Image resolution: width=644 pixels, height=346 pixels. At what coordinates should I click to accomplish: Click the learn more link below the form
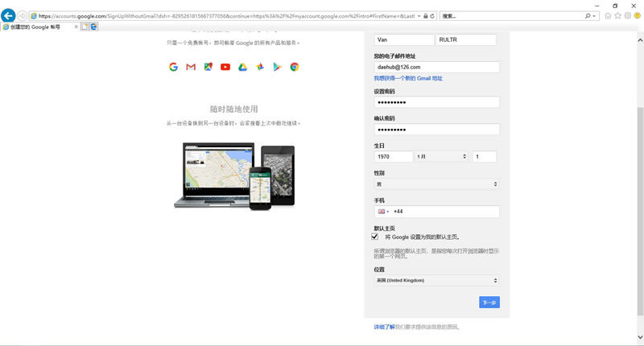pyautogui.click(x=384, y=327)
